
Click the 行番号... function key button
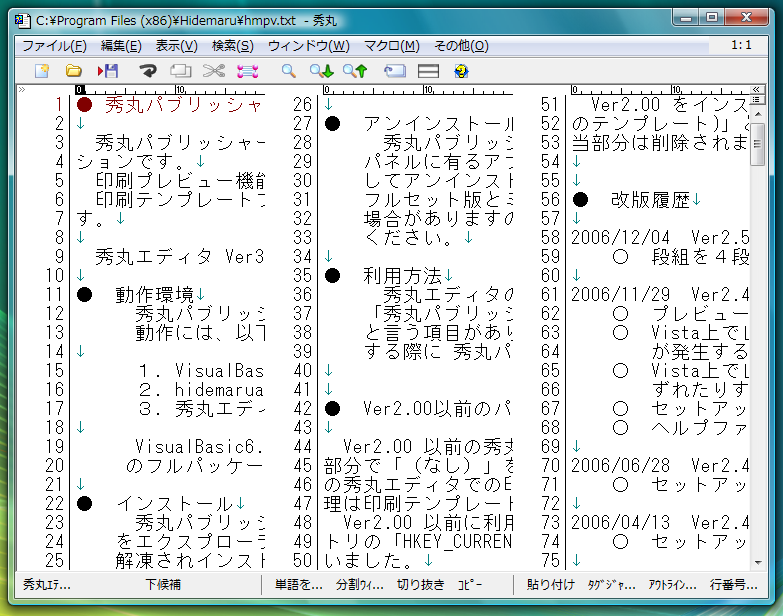tap(734, 585)
